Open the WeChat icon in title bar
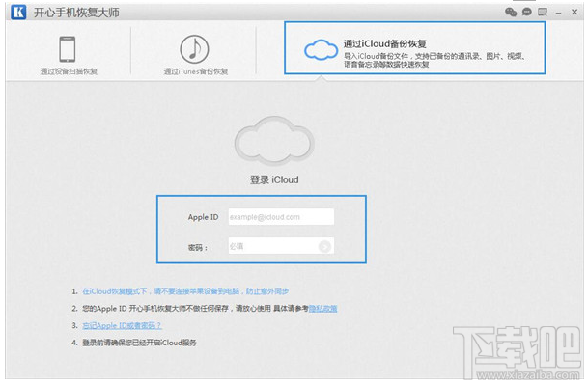 (x=511, y=12)
